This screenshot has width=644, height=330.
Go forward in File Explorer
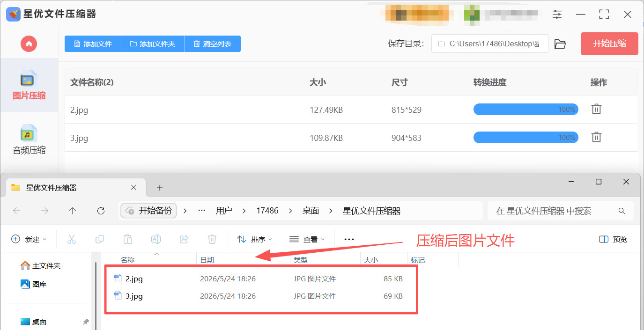(x=44, y=211)
